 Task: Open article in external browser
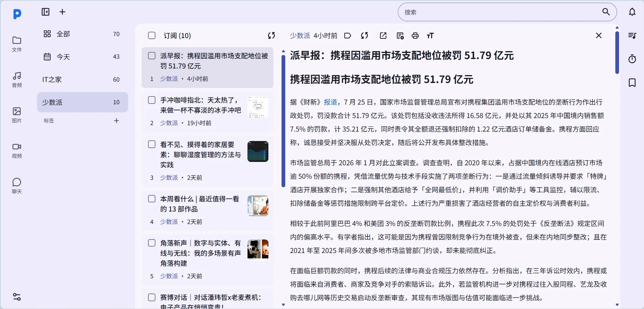pyautogui.click(x=383, y=36)
